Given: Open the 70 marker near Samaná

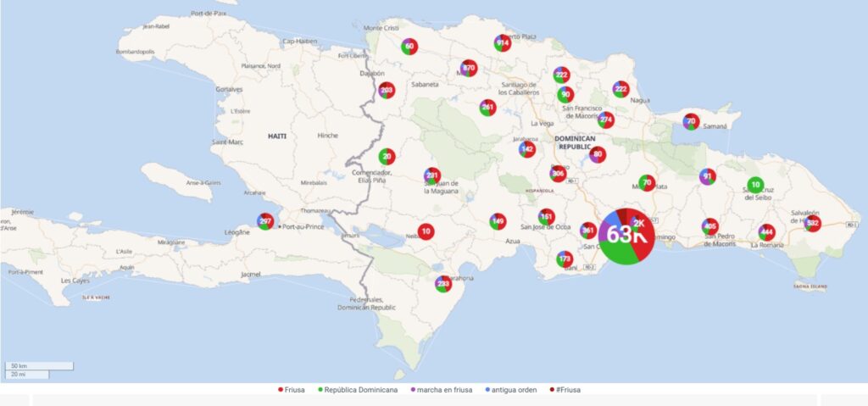Looking at the screenshot, I should tap(691, 121).
